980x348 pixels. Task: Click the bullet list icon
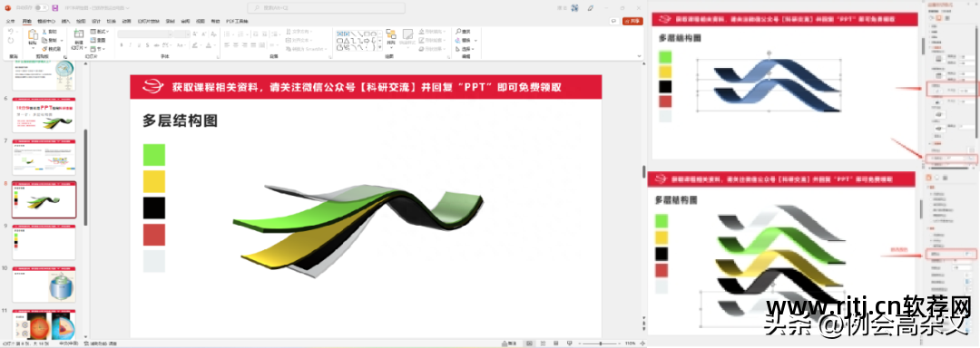coord(228,34)
